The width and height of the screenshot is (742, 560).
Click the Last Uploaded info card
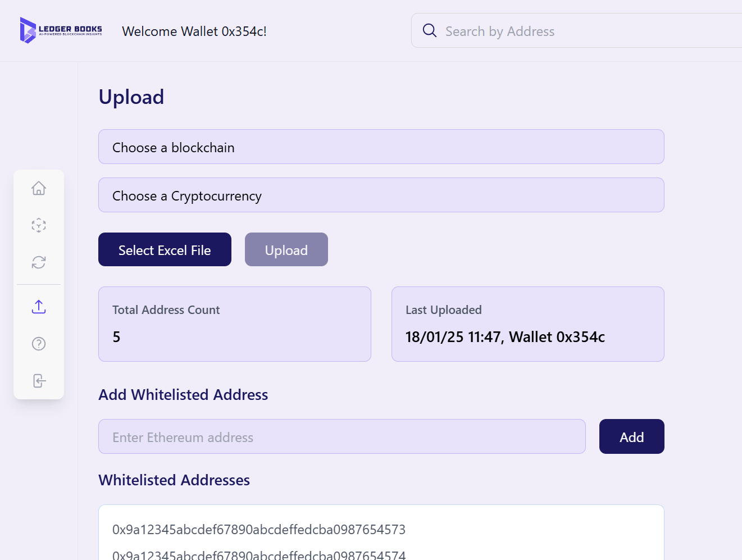(528, 324)
